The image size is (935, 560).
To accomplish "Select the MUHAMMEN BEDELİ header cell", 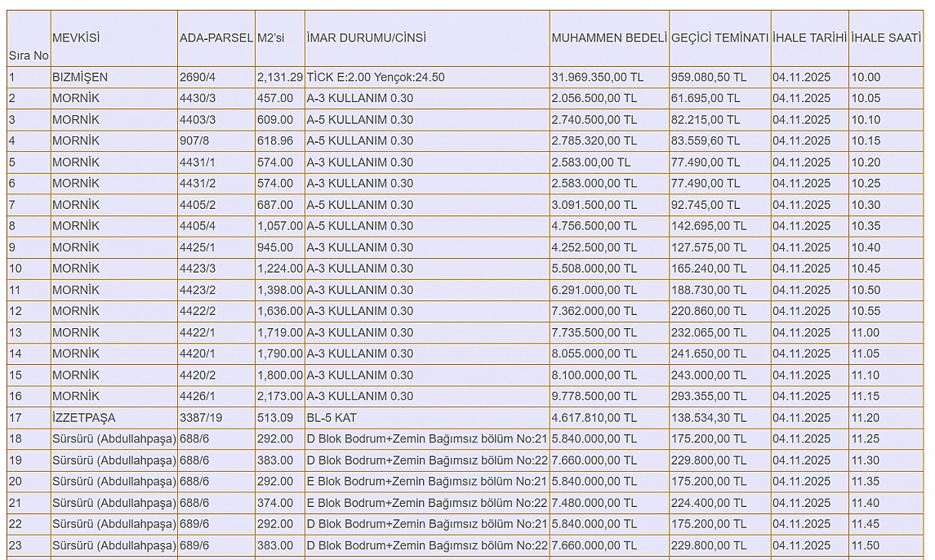I will pos(609,38).
